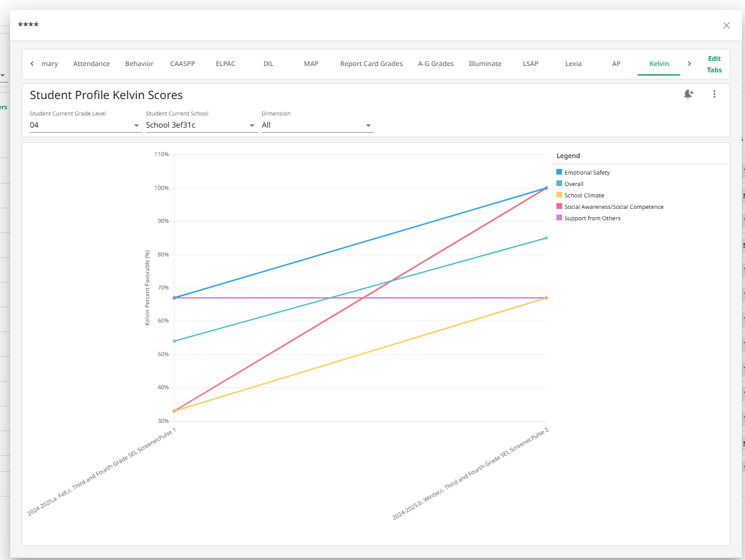Open the Dimension dropdown set to All
This screenshot has height=560, width=745.
pyautogui.click(x=317, y=125)
